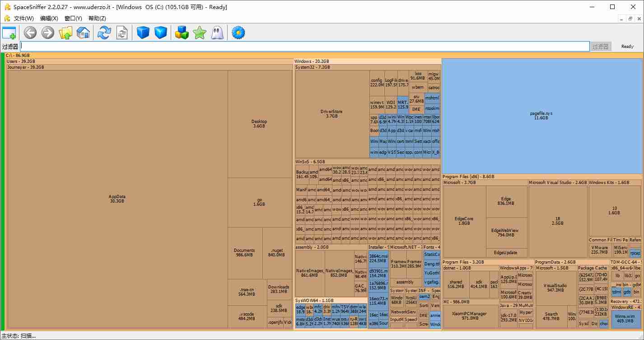Go up one folder level

66,33
